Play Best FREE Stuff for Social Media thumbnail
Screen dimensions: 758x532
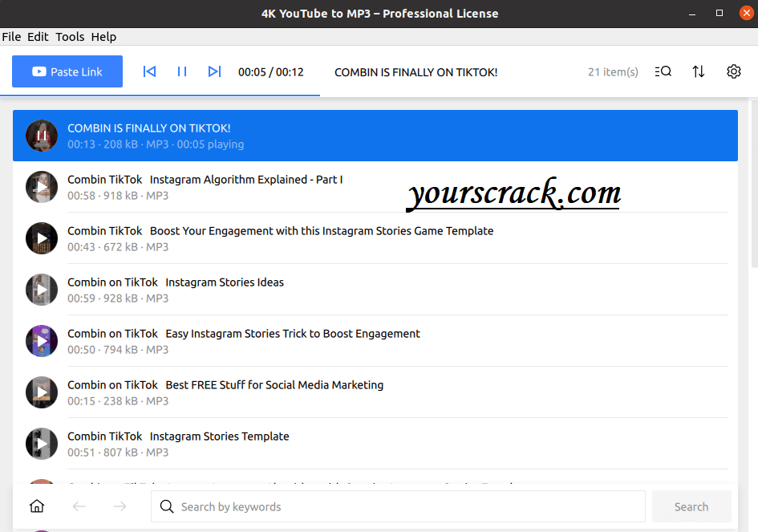(x=42, y=392)
